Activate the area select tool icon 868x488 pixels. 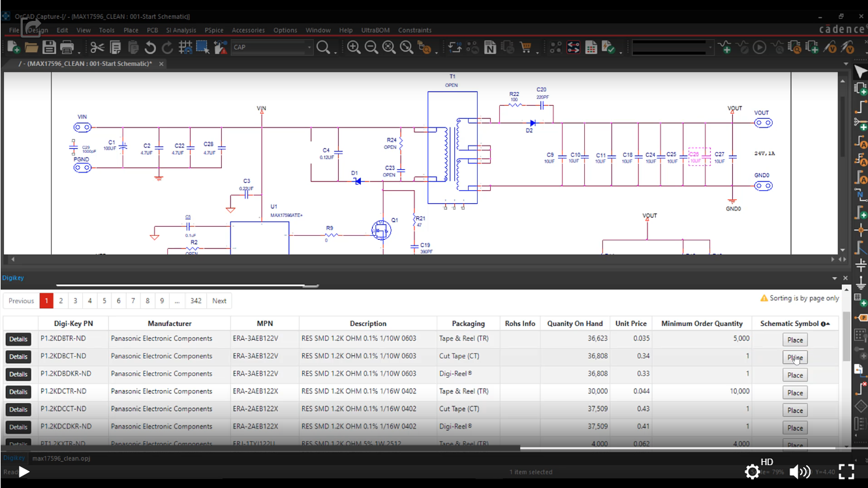point(202,47)
